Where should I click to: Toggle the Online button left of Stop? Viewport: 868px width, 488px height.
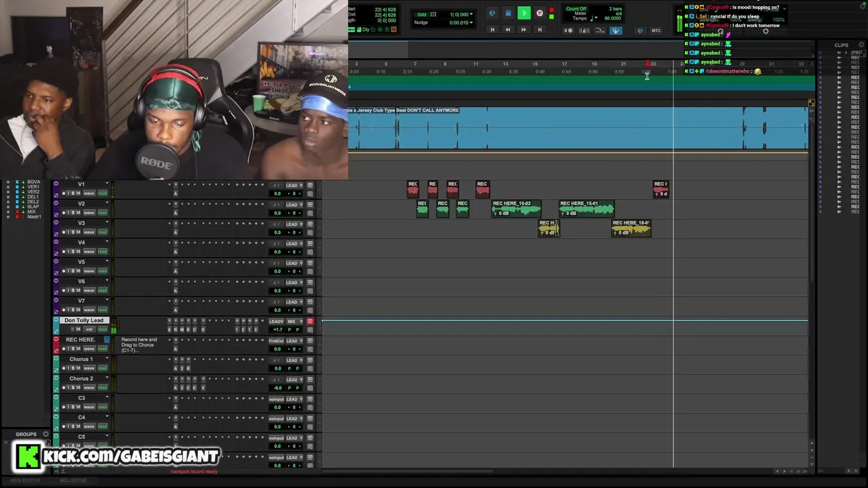[492, 13]
